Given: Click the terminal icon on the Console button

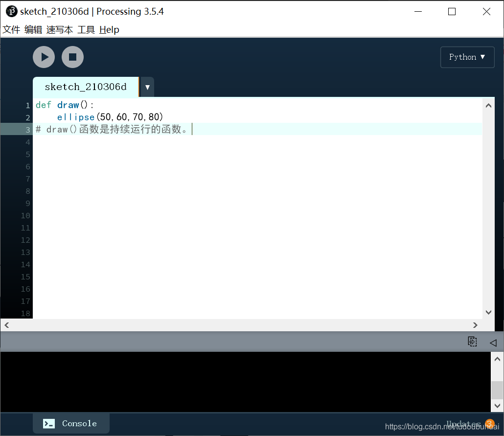Looking at the screenshot, I should click(48, 423).
